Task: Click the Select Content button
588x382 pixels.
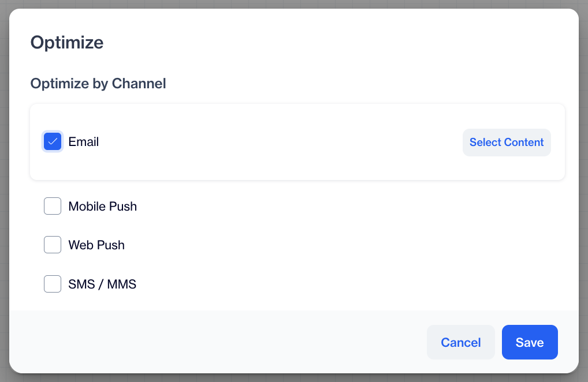Action: click(x=506, y=143)
